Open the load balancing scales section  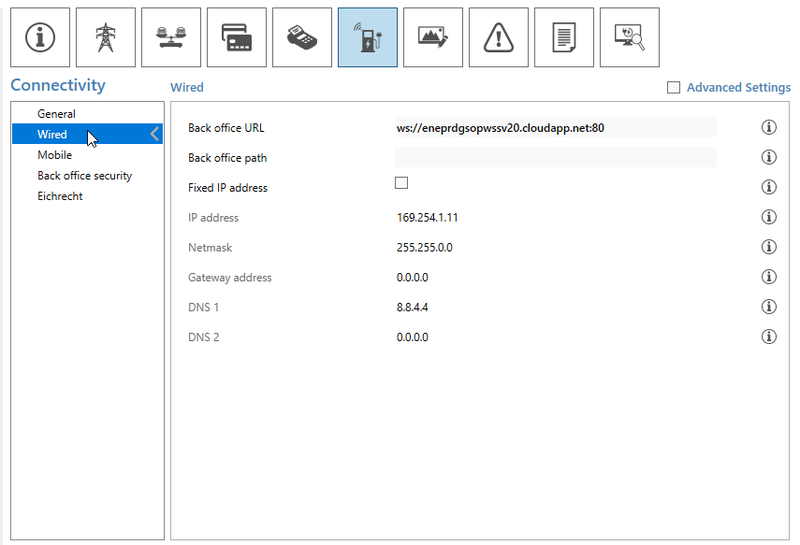coord(171,37)
